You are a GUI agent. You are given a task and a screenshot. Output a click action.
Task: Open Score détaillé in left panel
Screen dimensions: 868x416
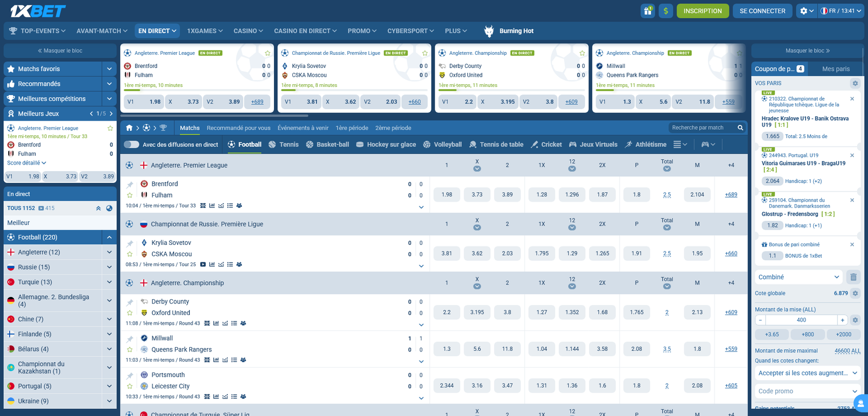(27, 163)
